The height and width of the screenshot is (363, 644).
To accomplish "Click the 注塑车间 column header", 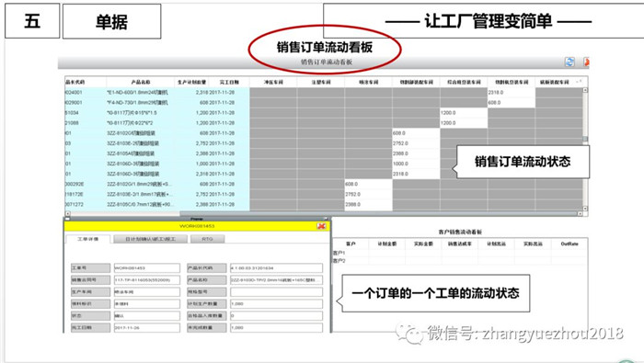I will [x=321, y=82].
